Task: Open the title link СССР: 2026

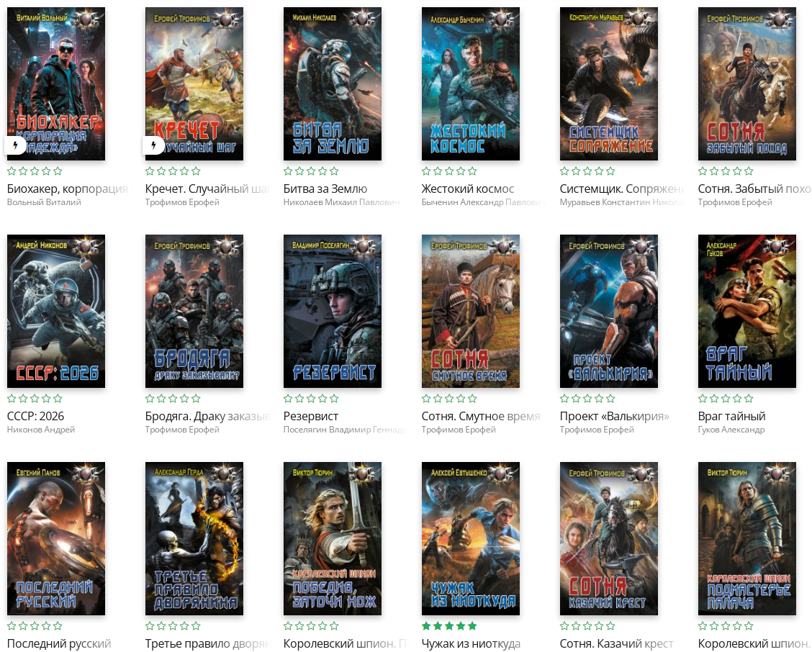Action: pyautogui.click(x=35, y=416)
